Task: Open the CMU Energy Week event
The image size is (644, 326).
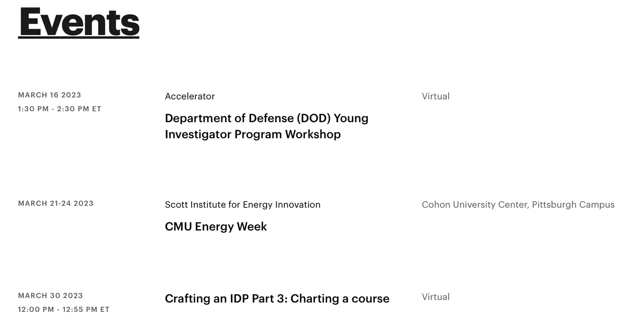Action: [x=216, y=227]
